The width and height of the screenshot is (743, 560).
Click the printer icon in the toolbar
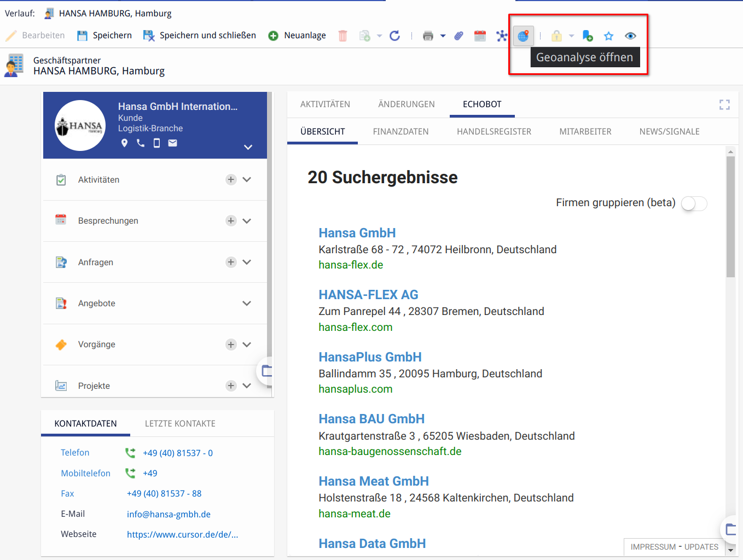(x=428, y=36)
